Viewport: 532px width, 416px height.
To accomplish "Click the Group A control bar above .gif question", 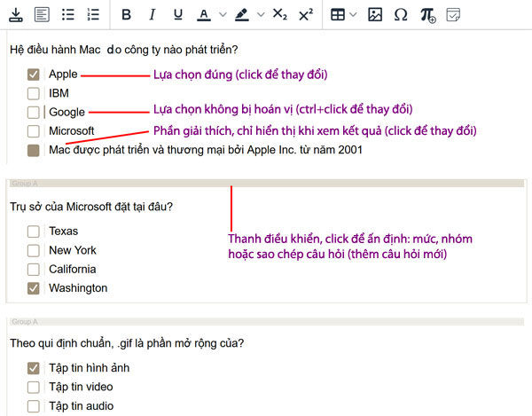I will coord(267,322).
